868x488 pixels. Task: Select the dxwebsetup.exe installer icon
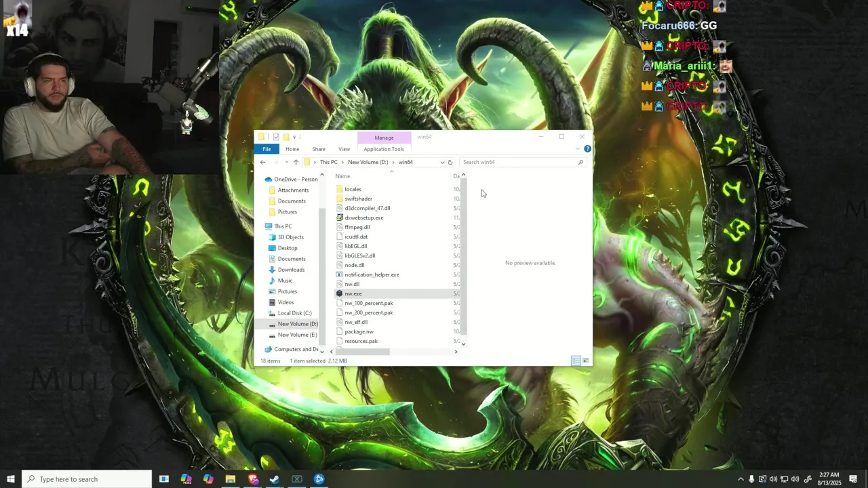[340, 218]
